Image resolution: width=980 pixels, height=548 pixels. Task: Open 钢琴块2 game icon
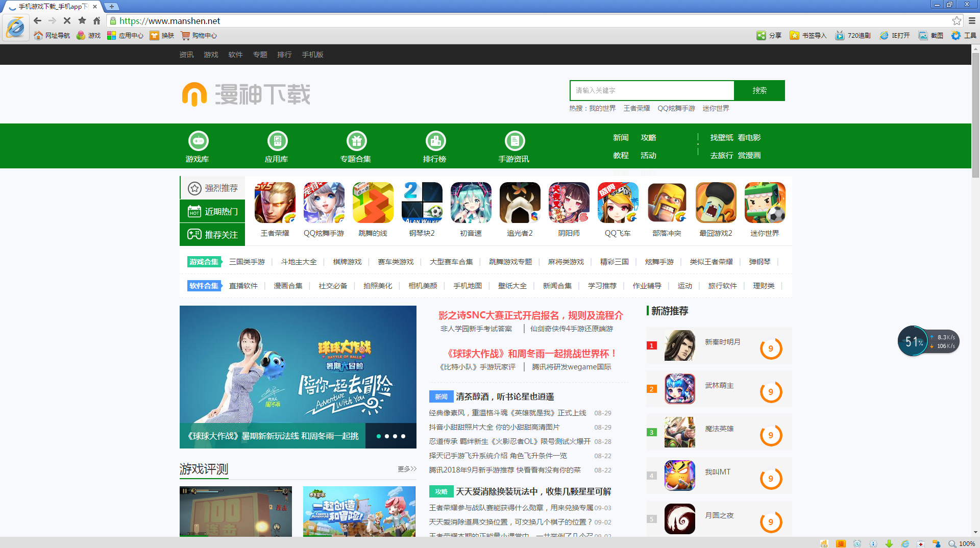pyautogui.click(x=422, y=203)
